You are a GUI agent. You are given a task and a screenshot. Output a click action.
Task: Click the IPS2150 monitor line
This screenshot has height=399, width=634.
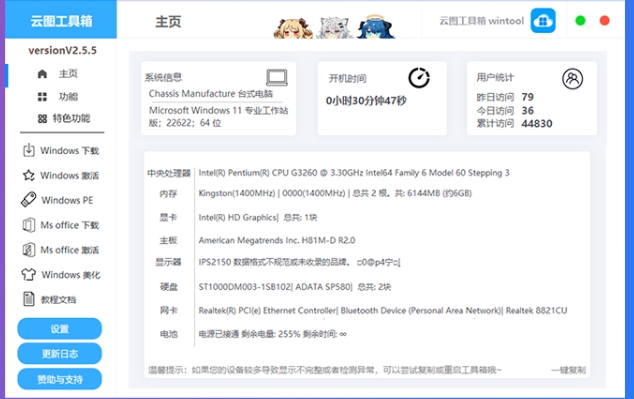(299, 262)
